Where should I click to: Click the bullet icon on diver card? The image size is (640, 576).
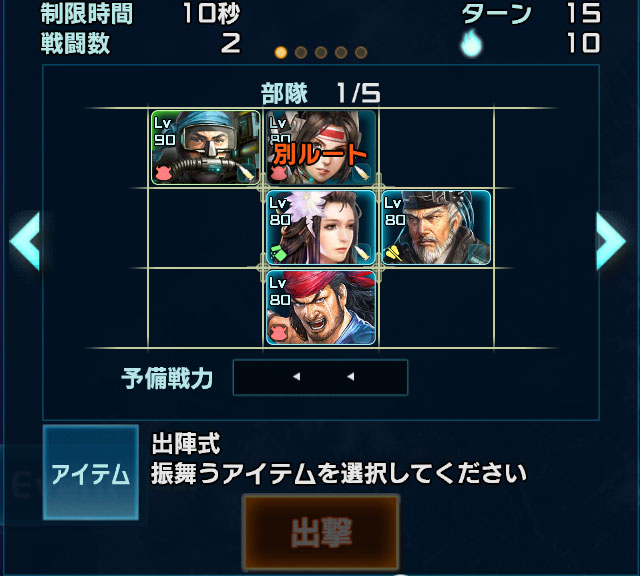247,173
